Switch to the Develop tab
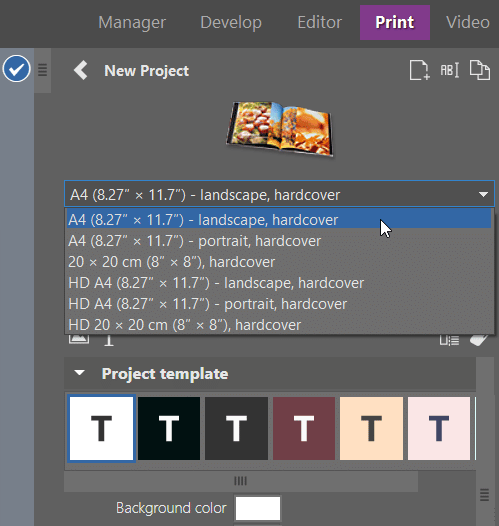The height and width of the screenshot is (526, 499). [x=231, y=22]
